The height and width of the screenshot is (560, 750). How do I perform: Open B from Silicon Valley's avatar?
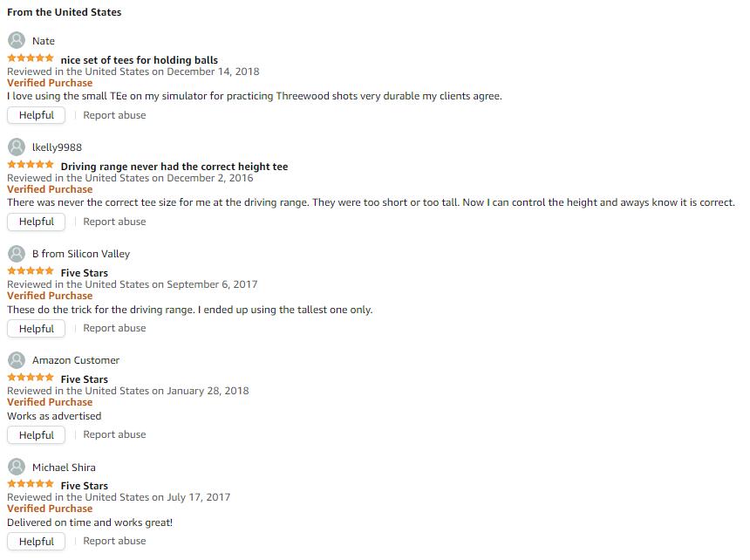click(17, 254)
